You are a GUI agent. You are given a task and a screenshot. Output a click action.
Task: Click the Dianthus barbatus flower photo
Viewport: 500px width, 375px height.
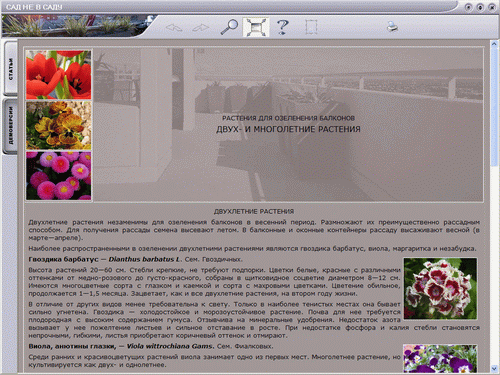tap(440, 288)
